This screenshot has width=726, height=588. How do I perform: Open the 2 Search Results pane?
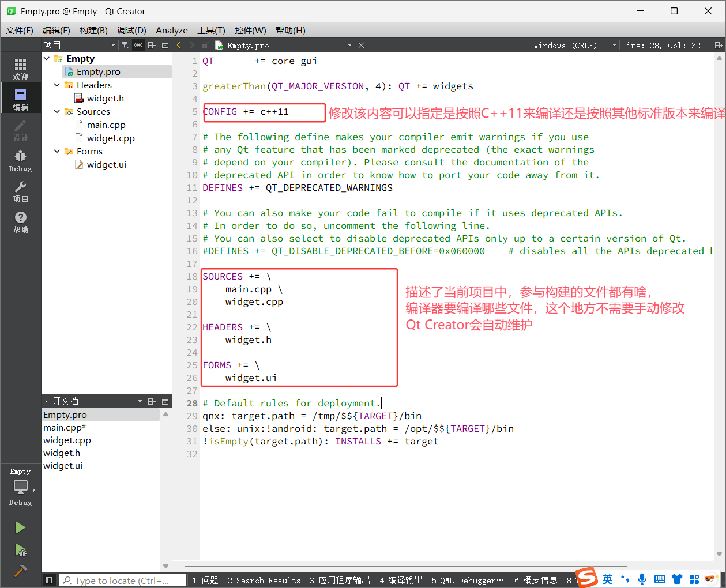(x=264, y=580)
